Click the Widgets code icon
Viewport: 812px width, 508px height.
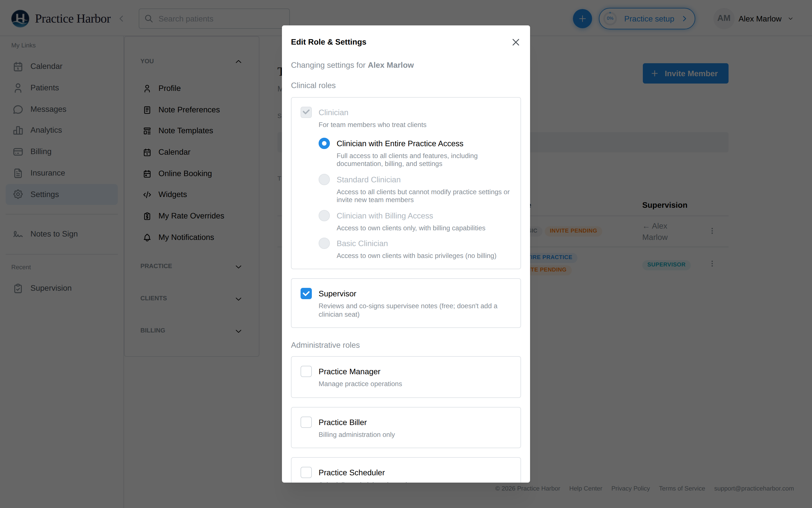pos(147,195)
